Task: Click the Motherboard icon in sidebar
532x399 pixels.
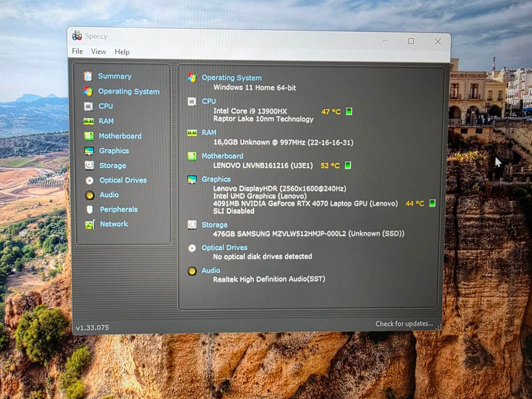Action: 89,136
